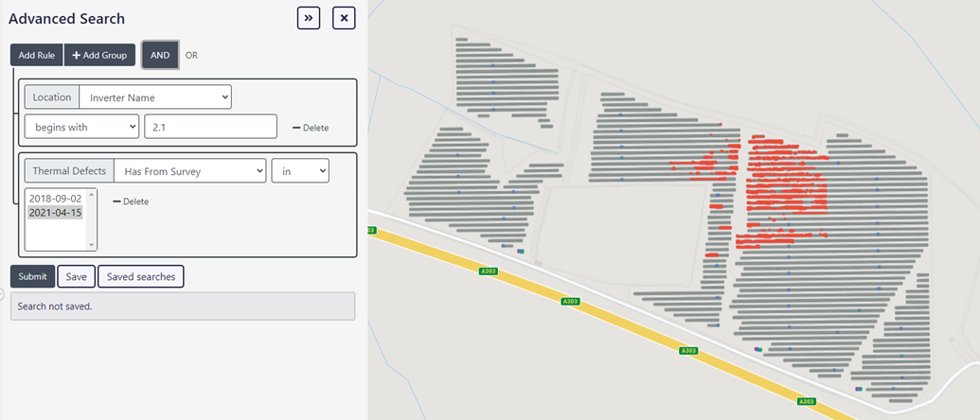Select the purple-green inverter marker on the left array
This screenshot has height=420, width=980.
pos(520,251)
